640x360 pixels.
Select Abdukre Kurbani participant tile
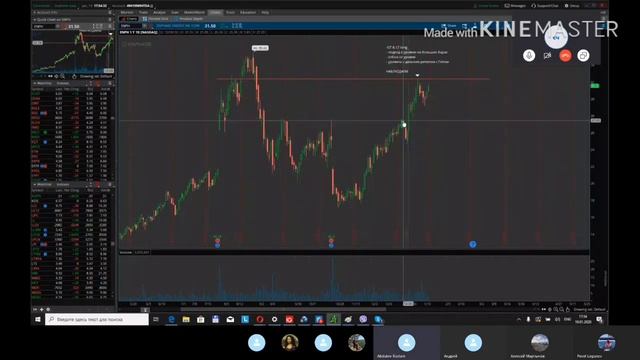coord(407,343)
